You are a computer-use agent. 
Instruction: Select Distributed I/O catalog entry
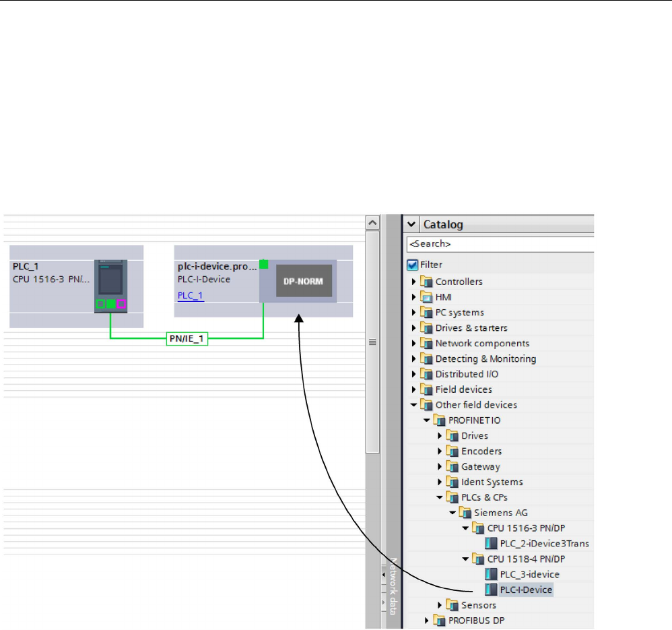click(467, 375)
